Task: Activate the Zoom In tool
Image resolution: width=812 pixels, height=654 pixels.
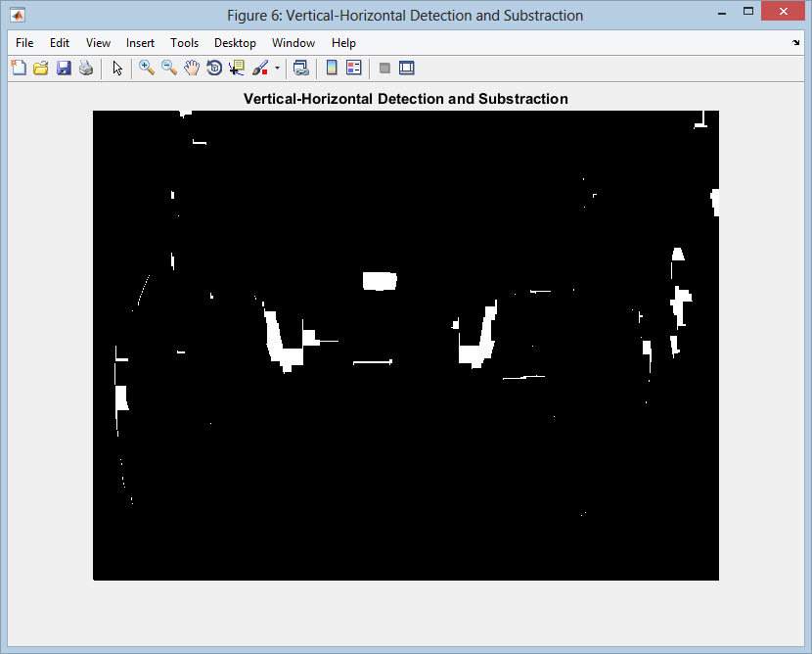Action: click(x=147, y=68)
